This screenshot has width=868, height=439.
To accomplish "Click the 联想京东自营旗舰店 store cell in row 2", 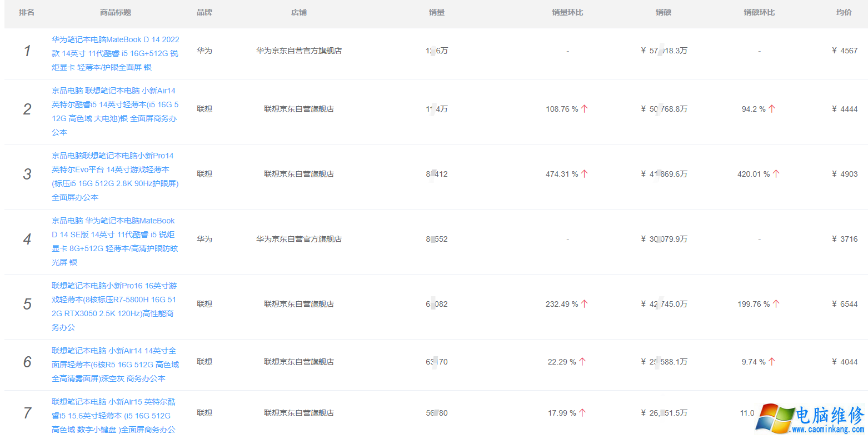I will (299, 109).
